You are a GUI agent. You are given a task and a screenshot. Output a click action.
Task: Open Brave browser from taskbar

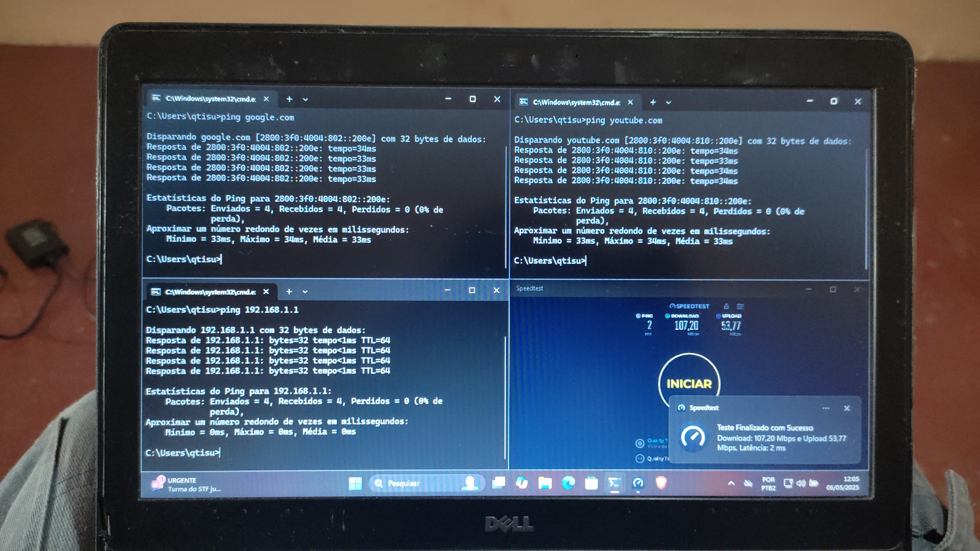click(x=661, y=483)
